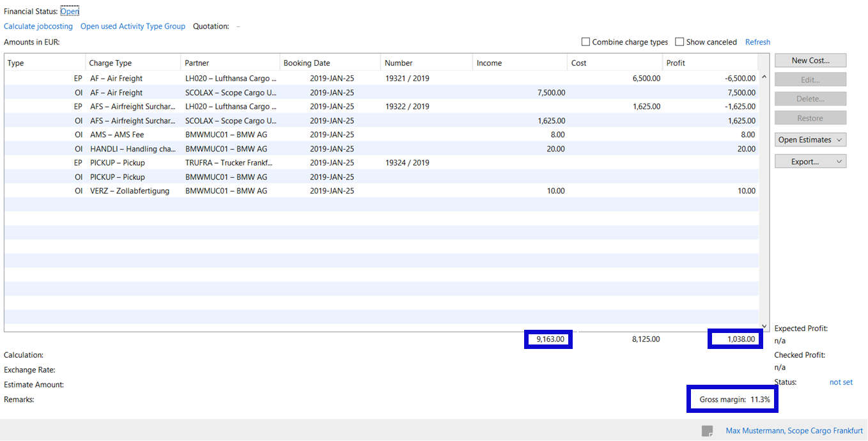Open the used Activity Type Group link
Image resolution: width=868 pixels, height=441 pixels.
tap(133, 26)
